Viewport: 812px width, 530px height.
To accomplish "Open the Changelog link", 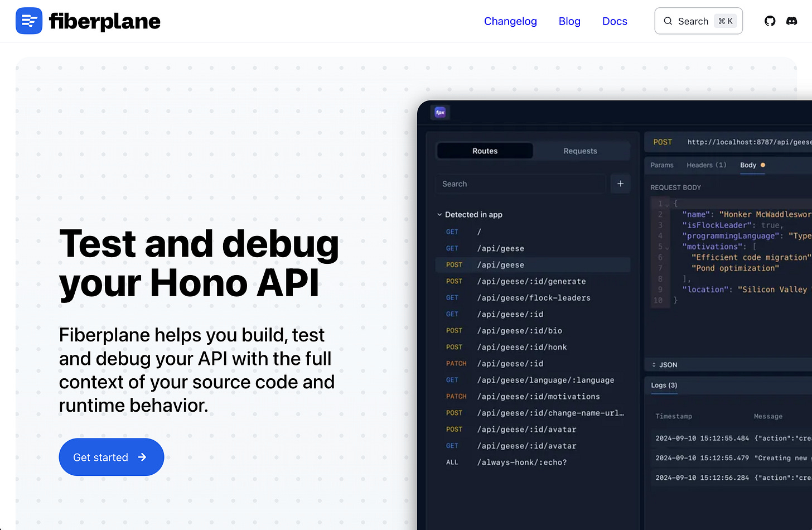I will [510, 21].
